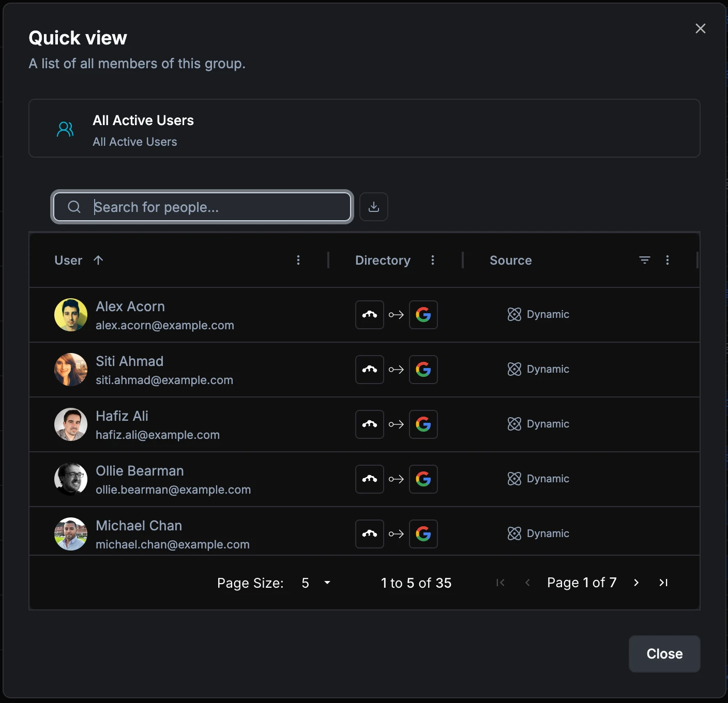Image resolution: width=728 pixels, height=703 pixels.
Task: Open the User column options menu
Action: (x=298, y=260)
